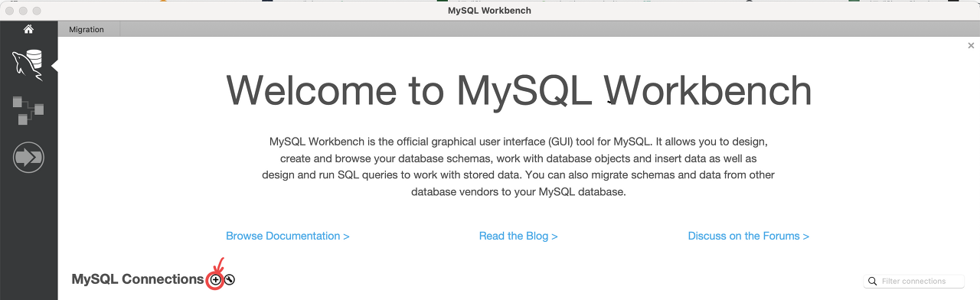Open the Read the Blog link
980x300 pixels.
click(x=518, y=236)
